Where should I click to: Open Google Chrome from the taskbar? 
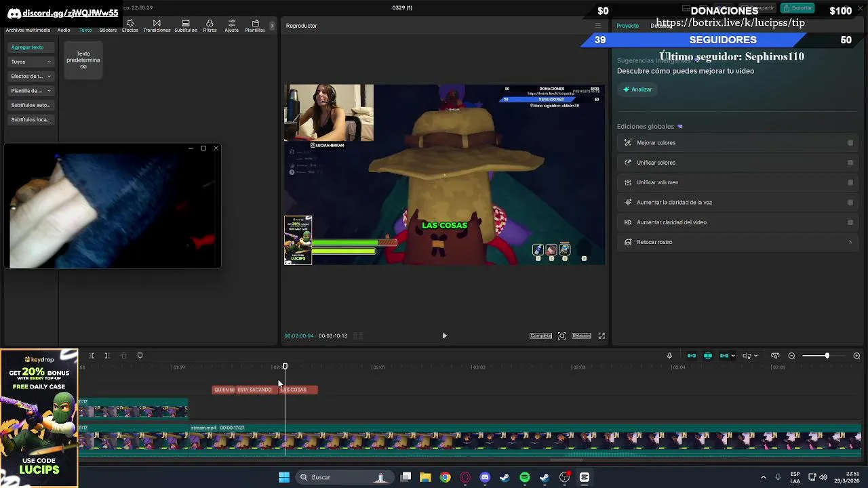coord(445,477)
